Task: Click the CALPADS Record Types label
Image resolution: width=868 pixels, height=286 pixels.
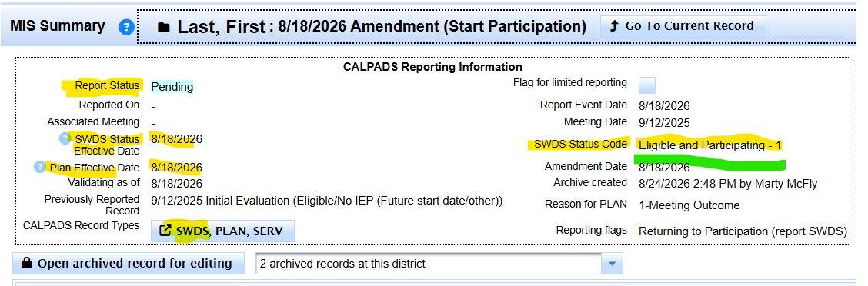Action: tap(82, 226)
